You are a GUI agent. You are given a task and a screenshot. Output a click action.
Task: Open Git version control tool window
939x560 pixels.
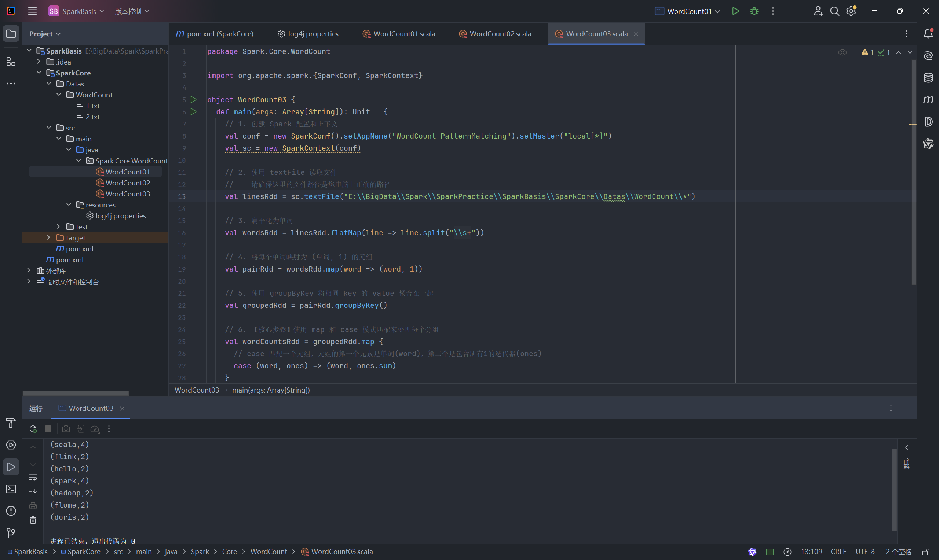[11, 533]
